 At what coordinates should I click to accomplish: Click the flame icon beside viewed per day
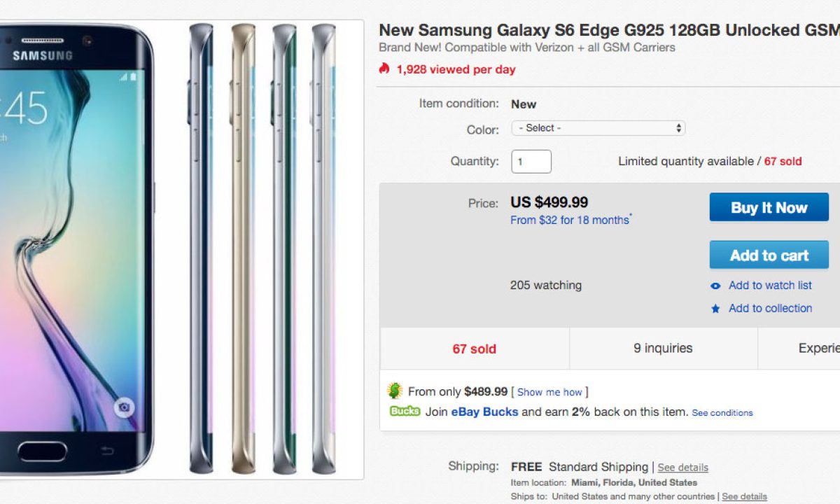coord(384,69)
